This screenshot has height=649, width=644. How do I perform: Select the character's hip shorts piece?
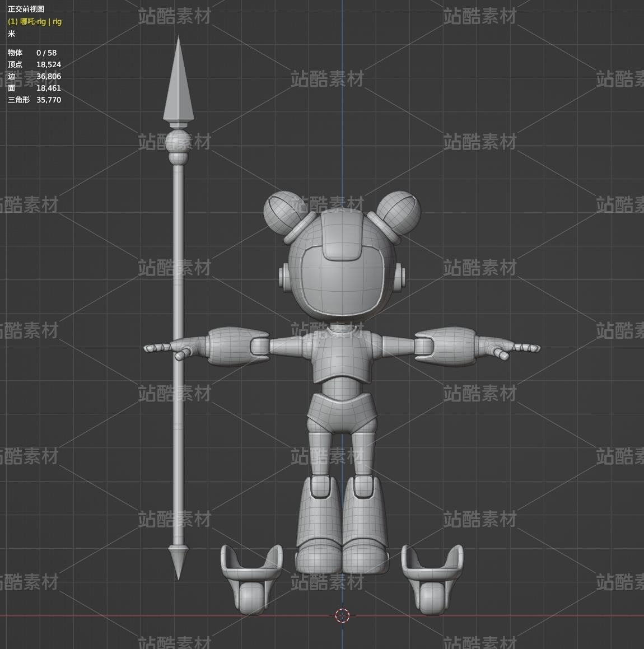coord(342,413)
